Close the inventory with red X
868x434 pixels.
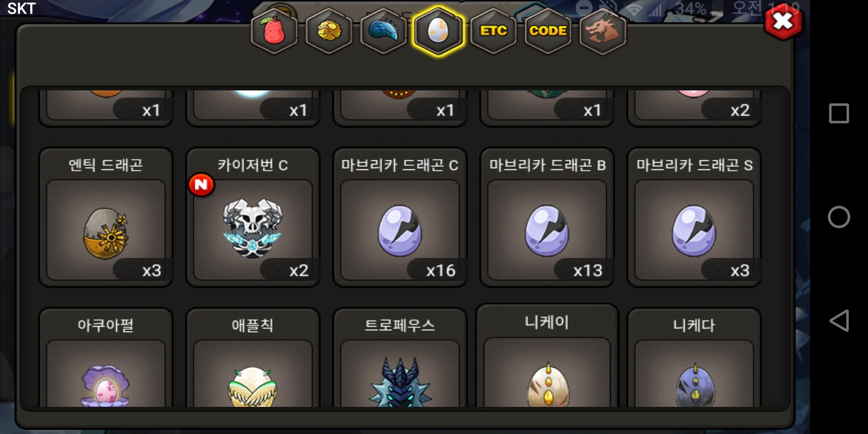point(783,22)
